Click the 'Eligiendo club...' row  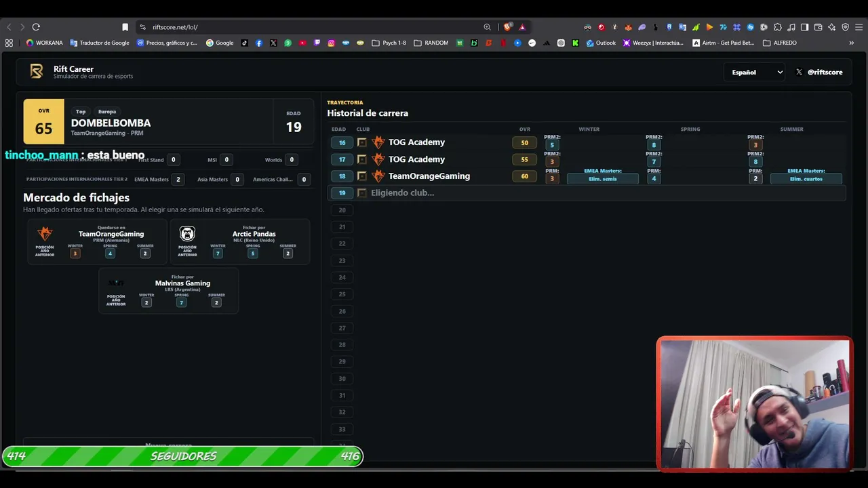coord(588,193)
